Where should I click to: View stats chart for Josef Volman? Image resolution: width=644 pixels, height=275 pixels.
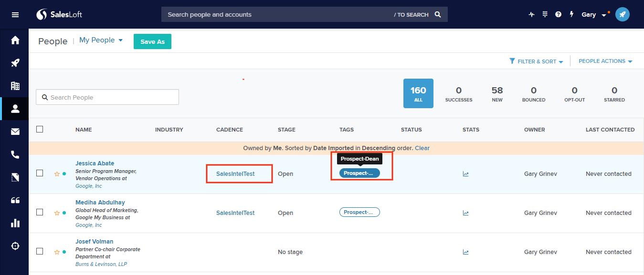[x=465, y=252]
